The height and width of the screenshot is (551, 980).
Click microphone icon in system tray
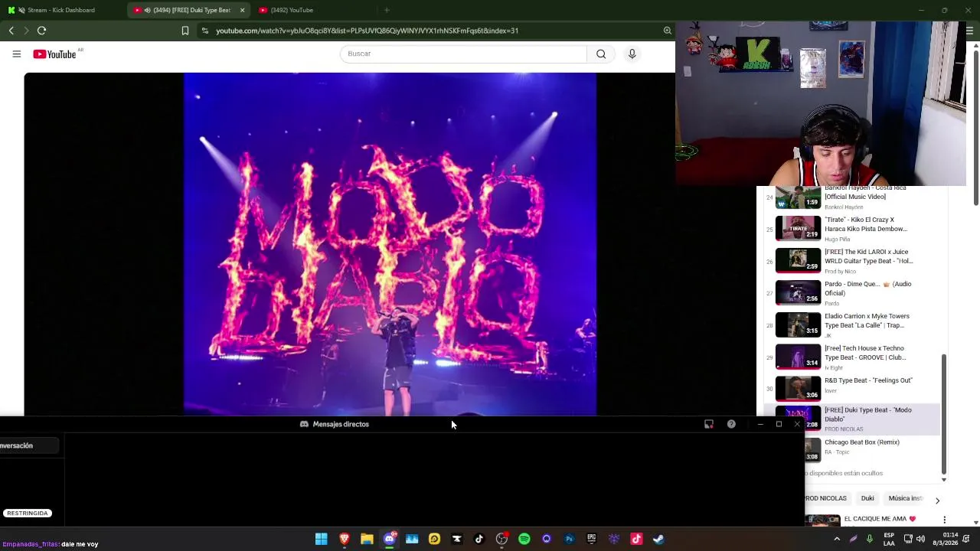tap(869, 539)
